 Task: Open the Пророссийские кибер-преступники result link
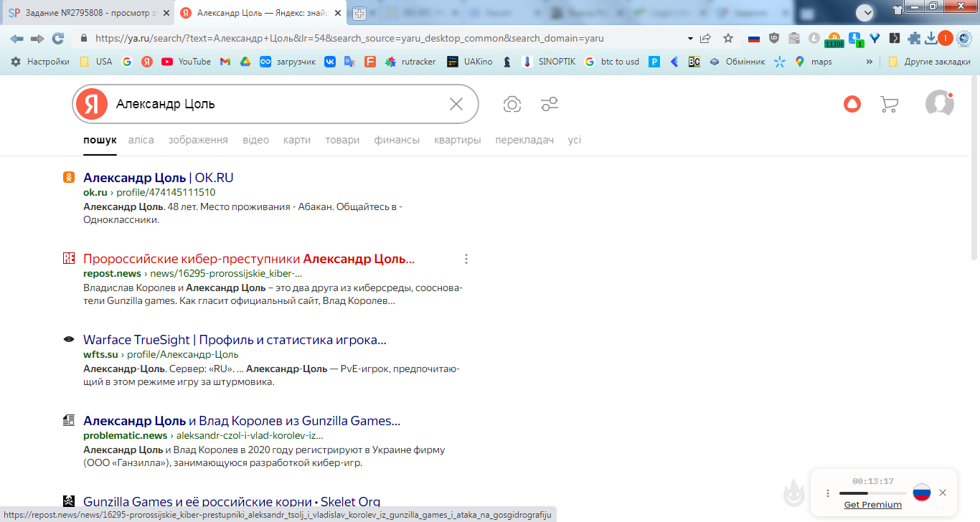pos(249,259)
